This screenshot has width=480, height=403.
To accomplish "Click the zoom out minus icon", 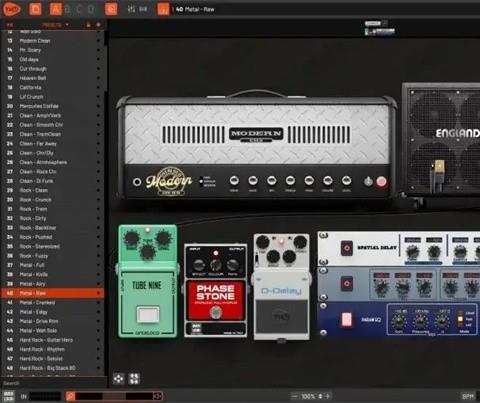I will tap(294, 396).
